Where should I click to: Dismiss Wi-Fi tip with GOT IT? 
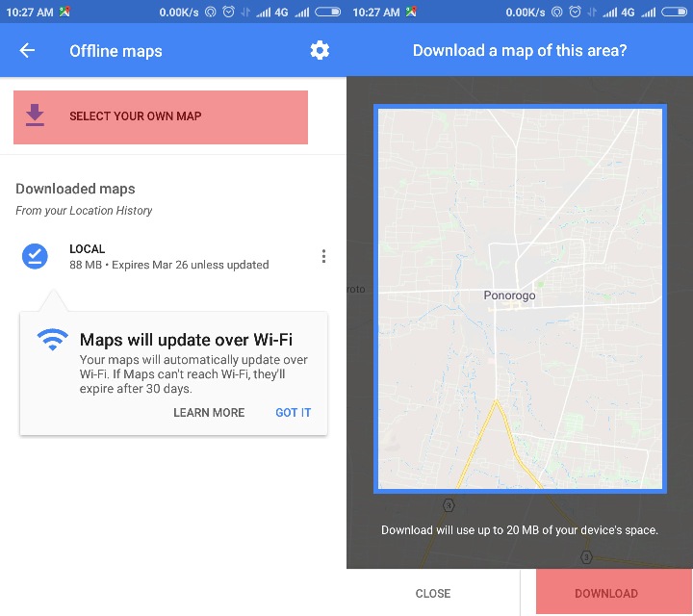(x=293, y=412)
